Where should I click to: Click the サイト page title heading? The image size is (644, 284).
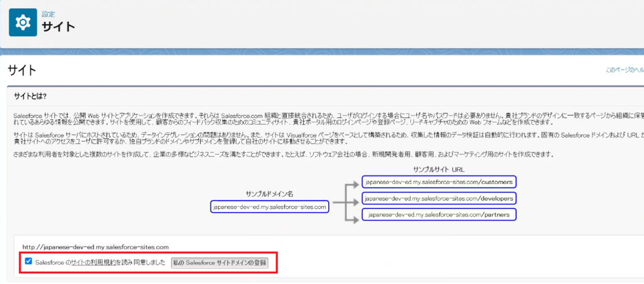(22, 70)
